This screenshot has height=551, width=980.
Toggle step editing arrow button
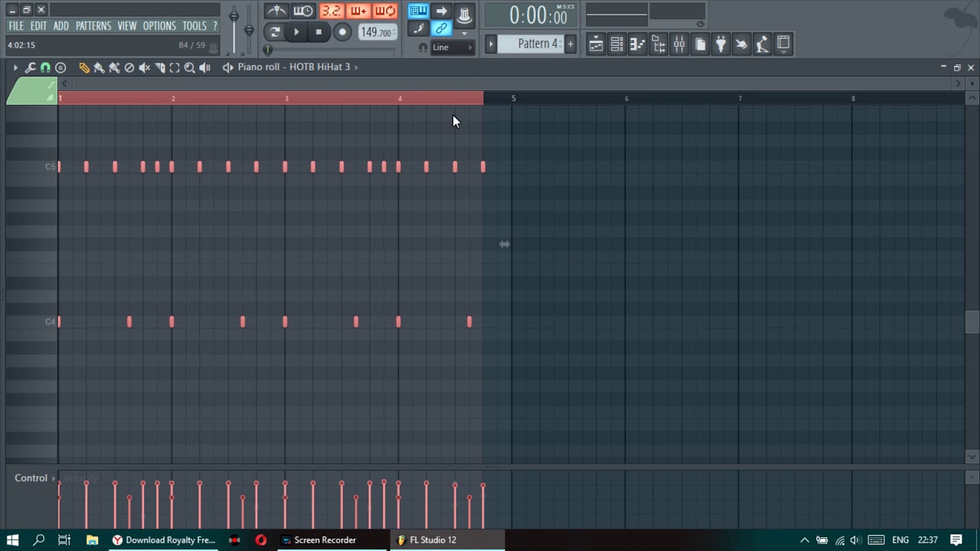(x=441, y=11)
